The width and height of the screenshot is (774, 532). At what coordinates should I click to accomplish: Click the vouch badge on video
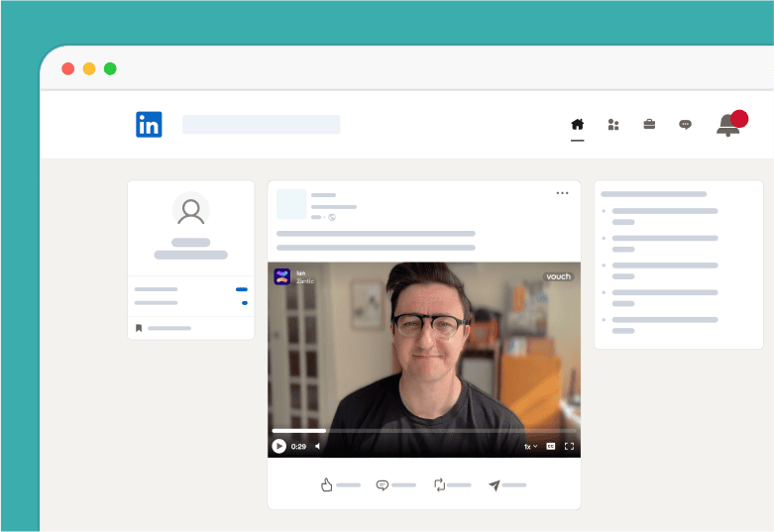pos(558,276)
